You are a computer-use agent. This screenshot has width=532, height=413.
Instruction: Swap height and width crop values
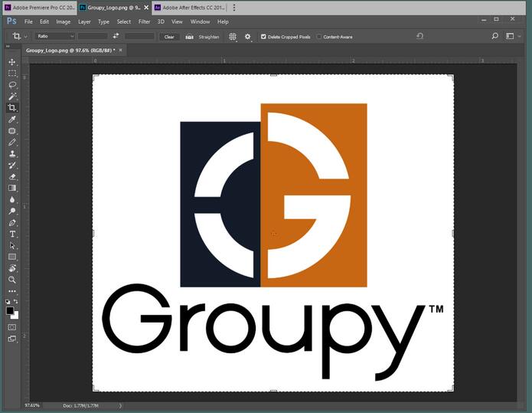[x=116, y=36]
